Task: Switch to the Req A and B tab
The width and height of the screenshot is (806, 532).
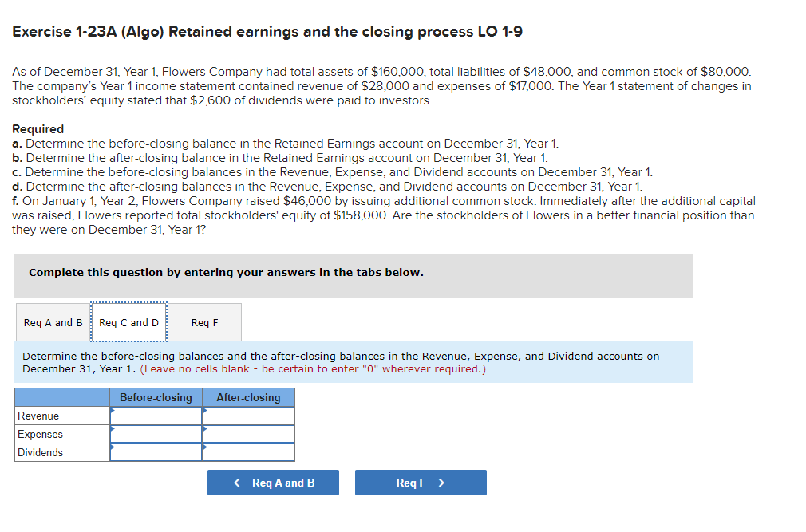Action: 53,322
